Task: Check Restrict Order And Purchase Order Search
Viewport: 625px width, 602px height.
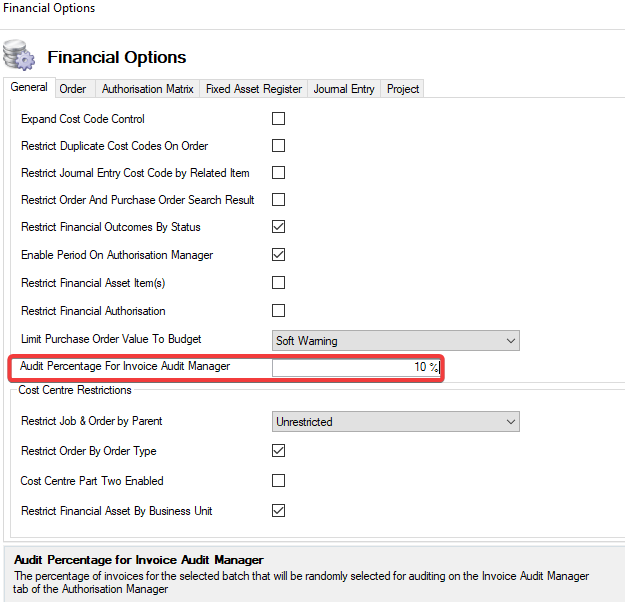Action: click(x=279, y=200)
